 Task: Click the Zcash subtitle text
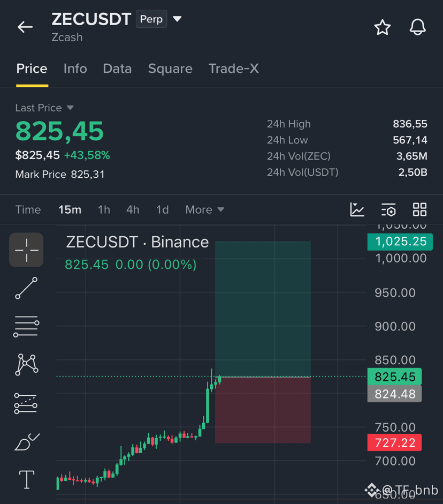(67, 37)
